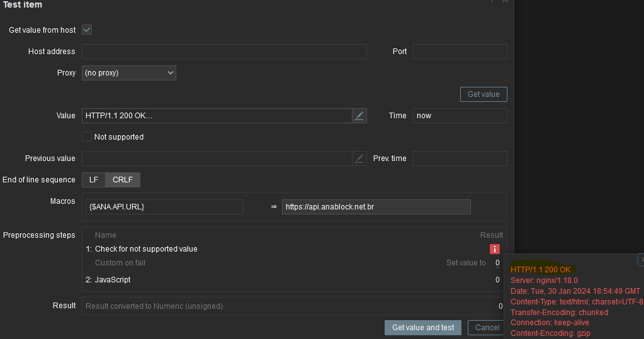Click the Previous value text field
This screenshot has width=644, height=339.
tap(217, 158)
